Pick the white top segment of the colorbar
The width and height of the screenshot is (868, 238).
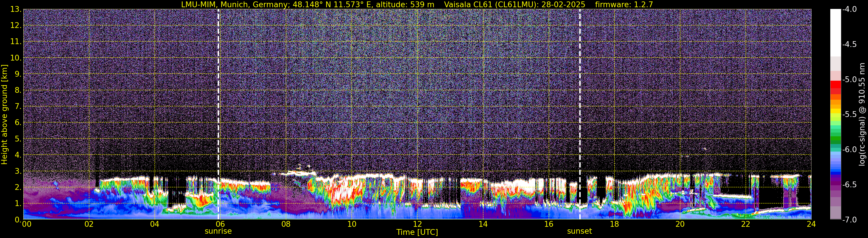836,32
